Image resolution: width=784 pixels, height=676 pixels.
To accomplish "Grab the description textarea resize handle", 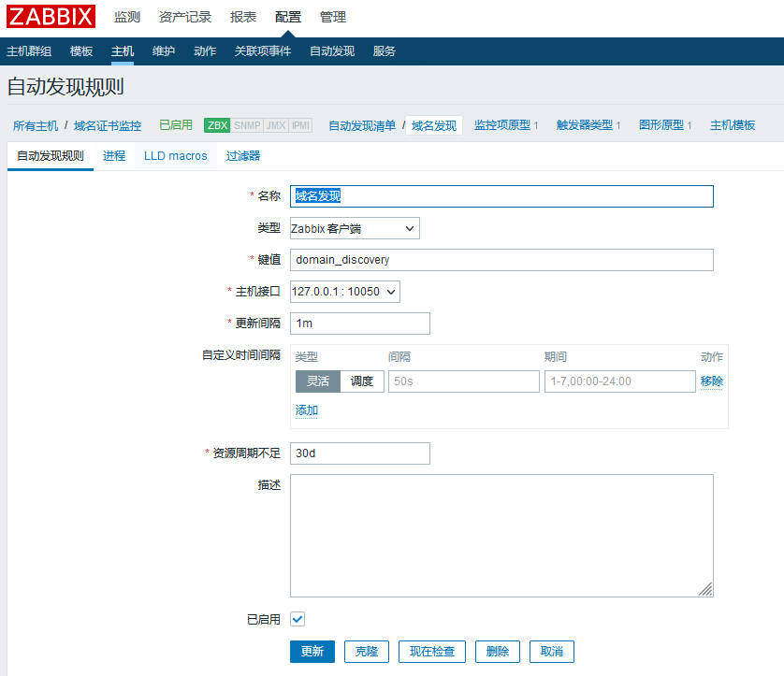I will (x=705, y=589).
